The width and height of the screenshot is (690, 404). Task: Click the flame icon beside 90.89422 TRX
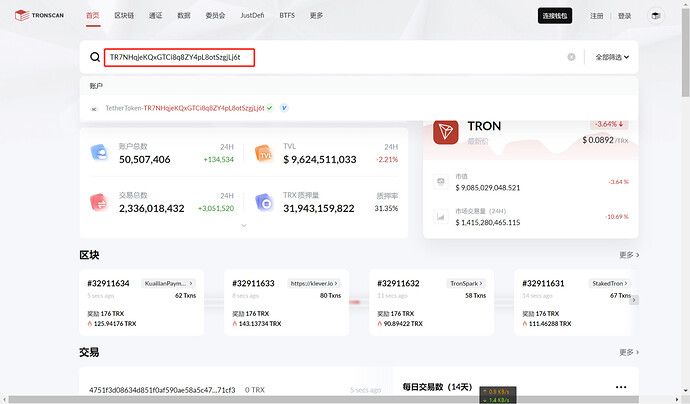pyautogui.click(x=379, y=323)
